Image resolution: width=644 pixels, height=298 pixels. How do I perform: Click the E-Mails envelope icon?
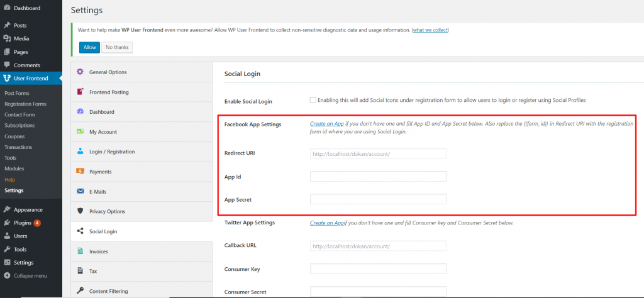coord(80,191)
